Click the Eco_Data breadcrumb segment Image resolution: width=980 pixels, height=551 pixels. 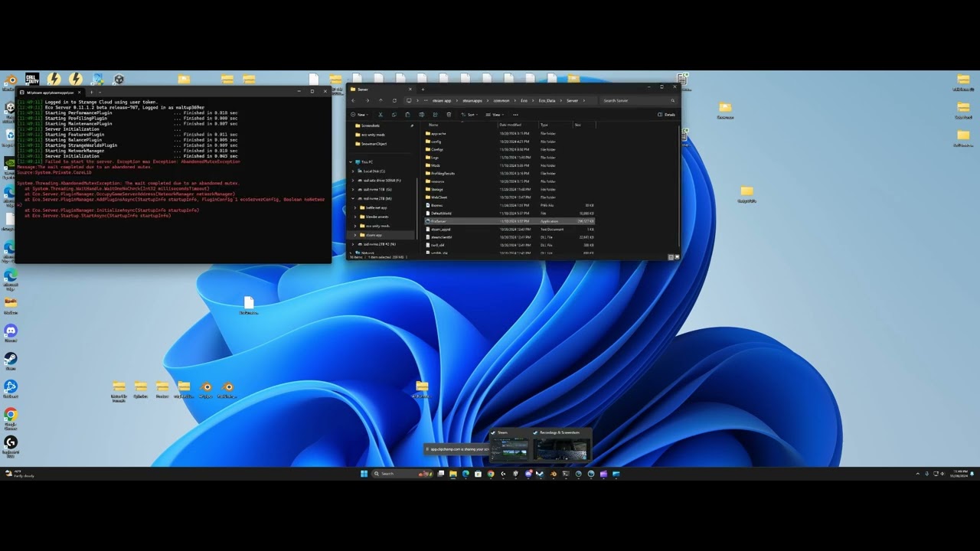(x=547, y=100)
